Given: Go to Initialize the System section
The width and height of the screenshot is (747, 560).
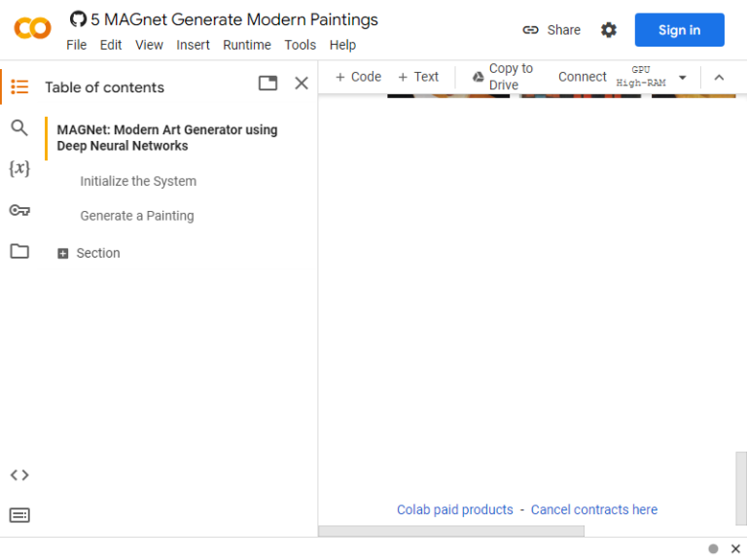Looking at the screenshot, I should (x=138, y=181).
